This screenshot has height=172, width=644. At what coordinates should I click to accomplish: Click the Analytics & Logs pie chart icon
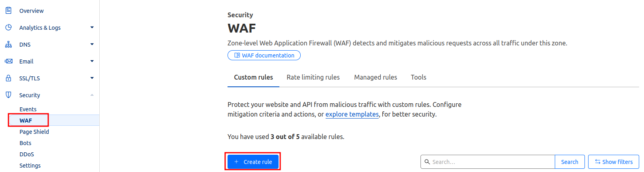(8, 27)
